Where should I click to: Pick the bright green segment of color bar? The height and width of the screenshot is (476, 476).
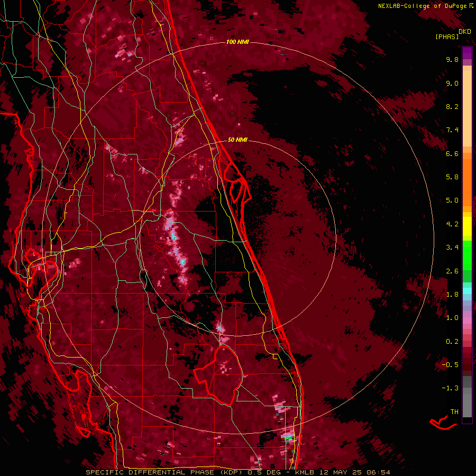pyautogui.click(x=467, y=255)
